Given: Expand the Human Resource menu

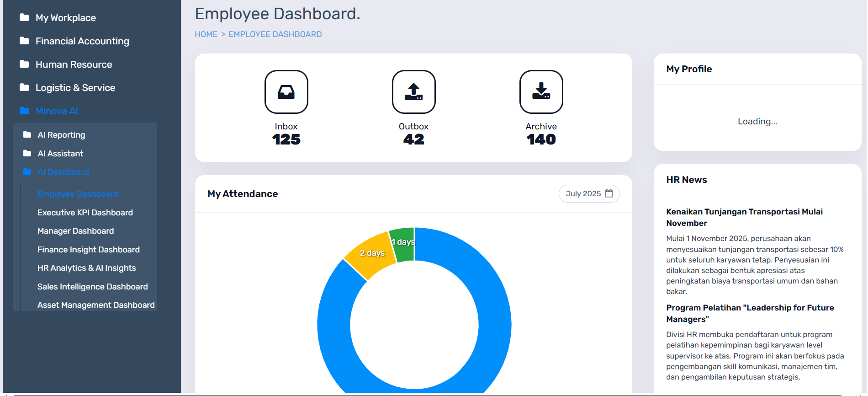Looking at the screenshot, I should click(74, 64).
